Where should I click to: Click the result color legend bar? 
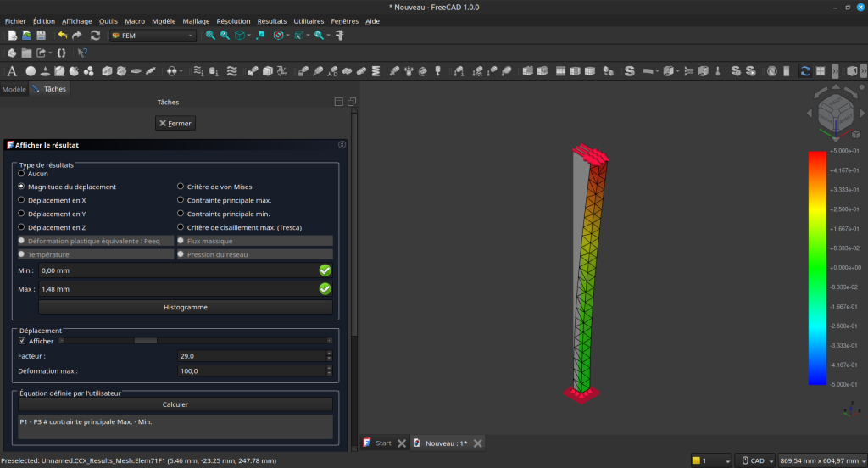point(817,268)
